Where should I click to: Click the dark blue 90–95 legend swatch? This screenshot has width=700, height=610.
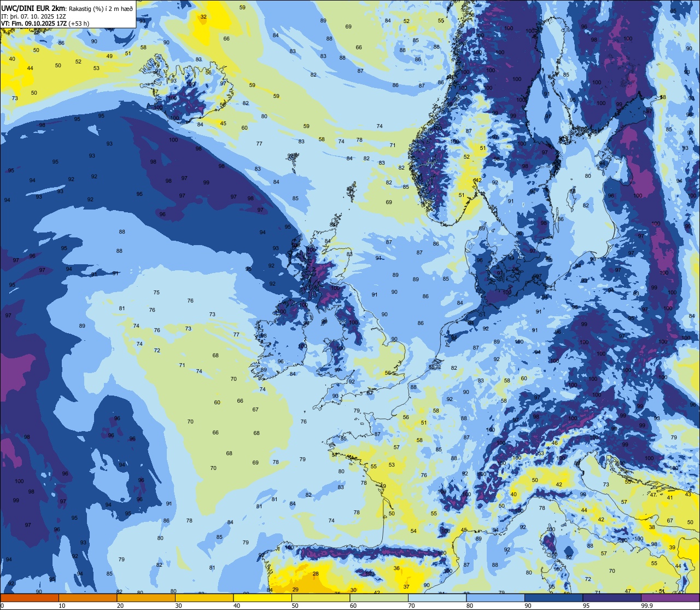553,598
